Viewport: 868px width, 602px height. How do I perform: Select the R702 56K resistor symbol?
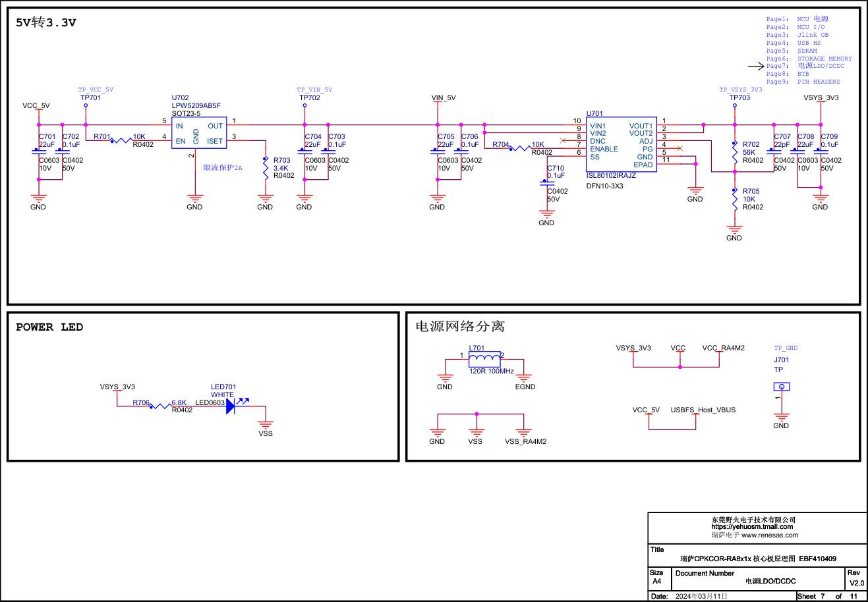click(x=735, y=152)
